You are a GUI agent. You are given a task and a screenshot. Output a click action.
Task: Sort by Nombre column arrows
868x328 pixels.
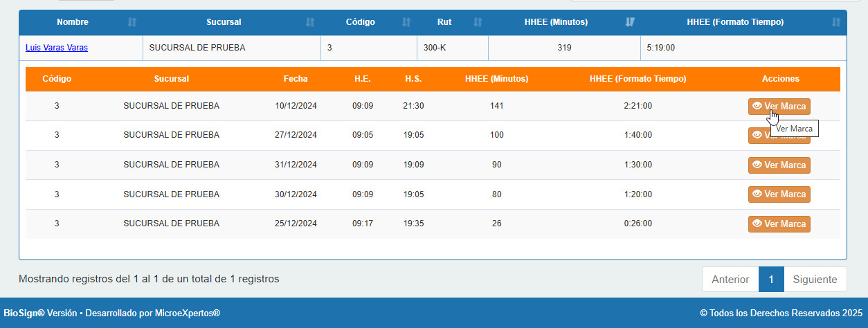[132, 22]
